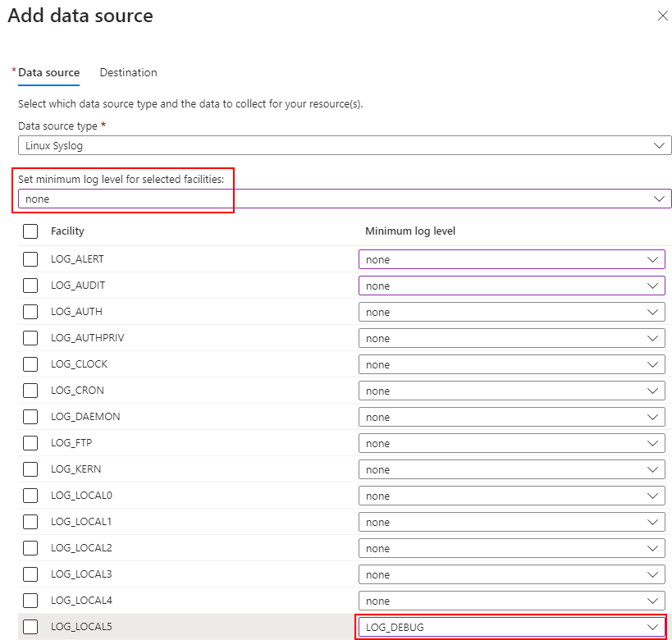Open LOG_LOCAL5 log level dropdown showing LOG_DEBUG
672x640 pixels.
511,627
